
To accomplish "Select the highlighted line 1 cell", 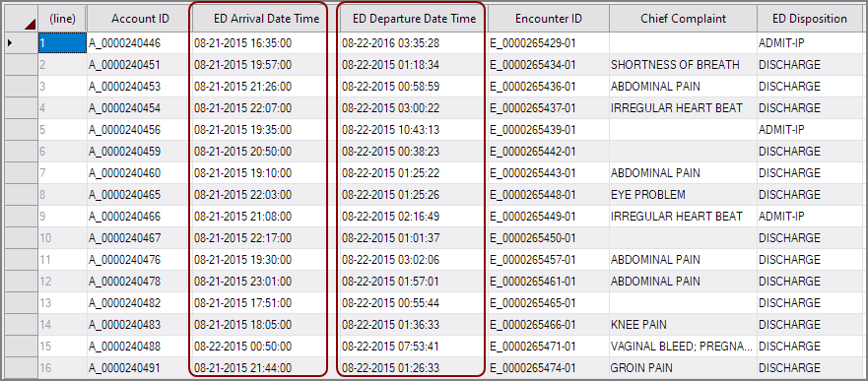I will tap(62, 42).
